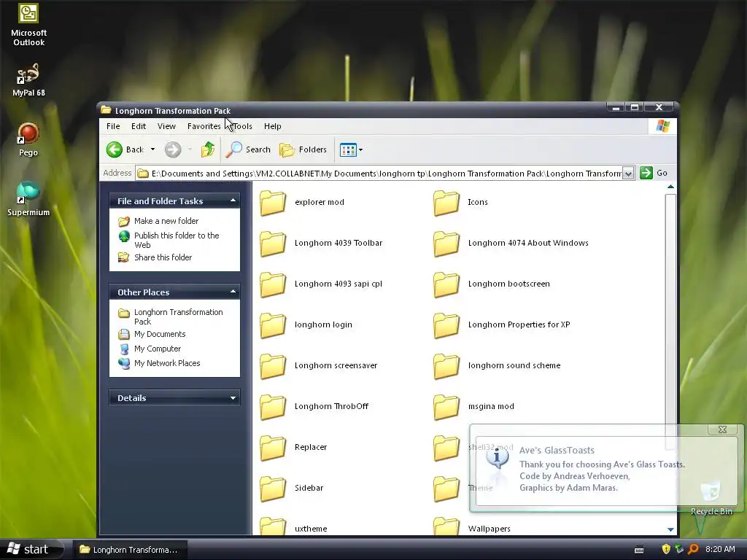Click the Forward navigation arrow

tap(173, 149)
